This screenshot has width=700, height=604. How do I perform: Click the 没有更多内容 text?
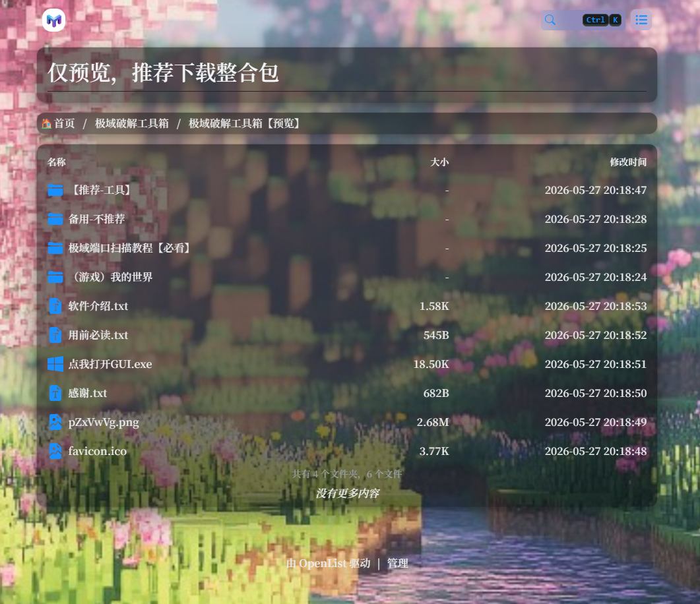(x=347, y=493)
